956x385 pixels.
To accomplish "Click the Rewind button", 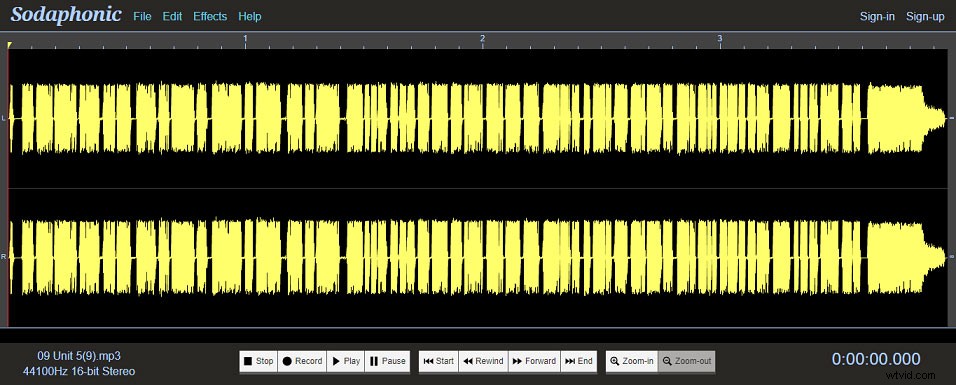I will pyautogui.click(x=483, y=361).
